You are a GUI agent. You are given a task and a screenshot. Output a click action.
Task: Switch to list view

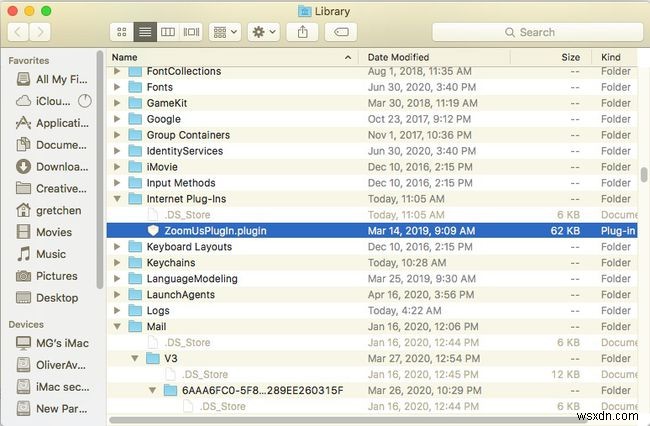click(145, 32)
